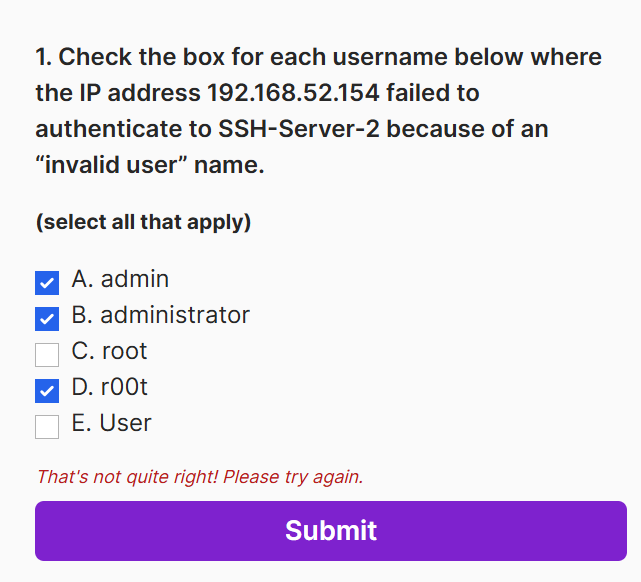
Task: Click the question number '1.' at the start
Action: tap(44, 57)
